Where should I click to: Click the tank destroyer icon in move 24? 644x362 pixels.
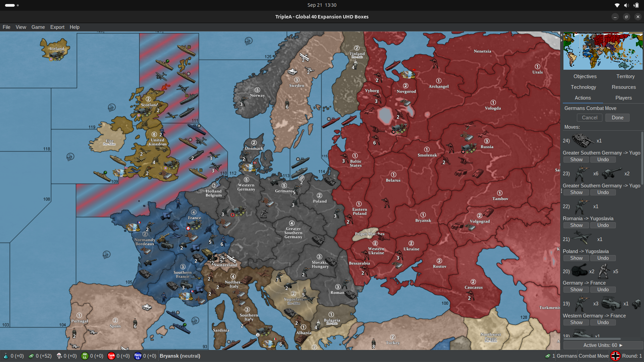pos(583,140)
